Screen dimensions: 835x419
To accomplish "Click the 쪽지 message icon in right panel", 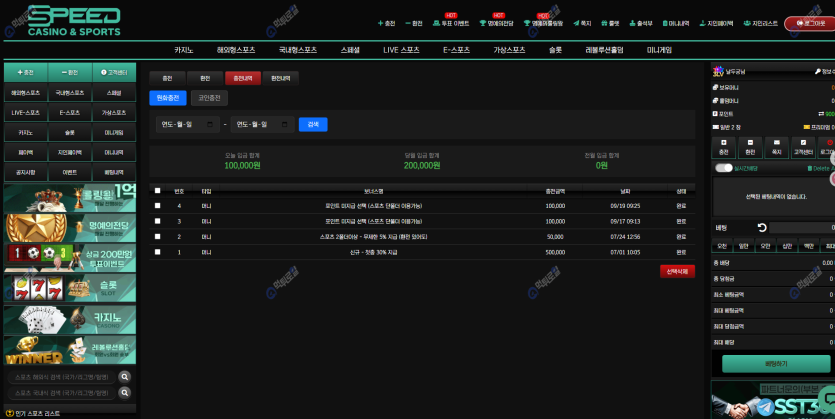I will point(776,147).
